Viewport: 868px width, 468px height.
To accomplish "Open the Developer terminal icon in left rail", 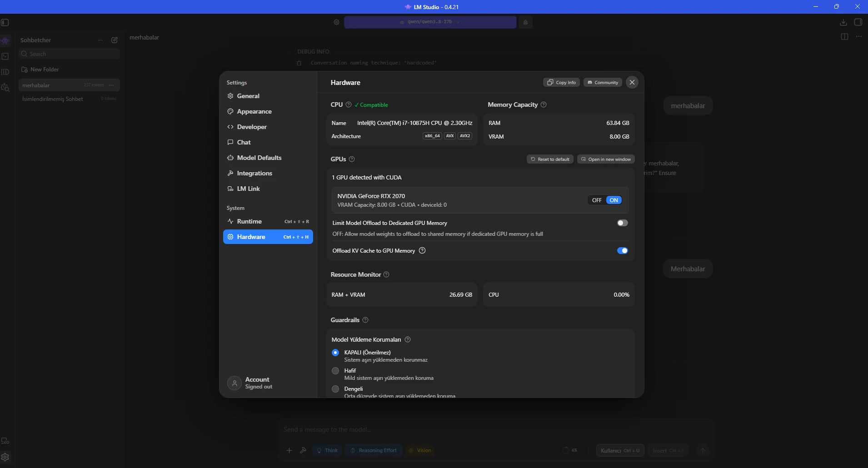I will (x=5, y=56).
